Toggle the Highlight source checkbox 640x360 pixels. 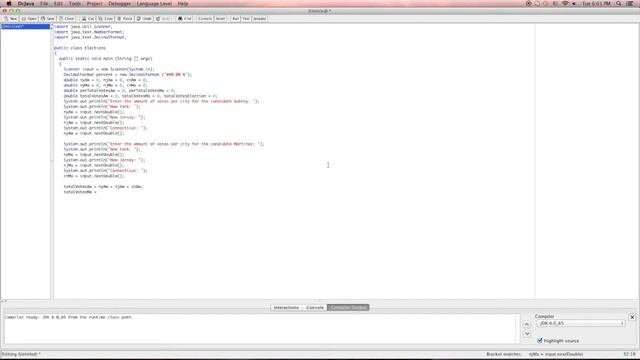pos(540,340)
